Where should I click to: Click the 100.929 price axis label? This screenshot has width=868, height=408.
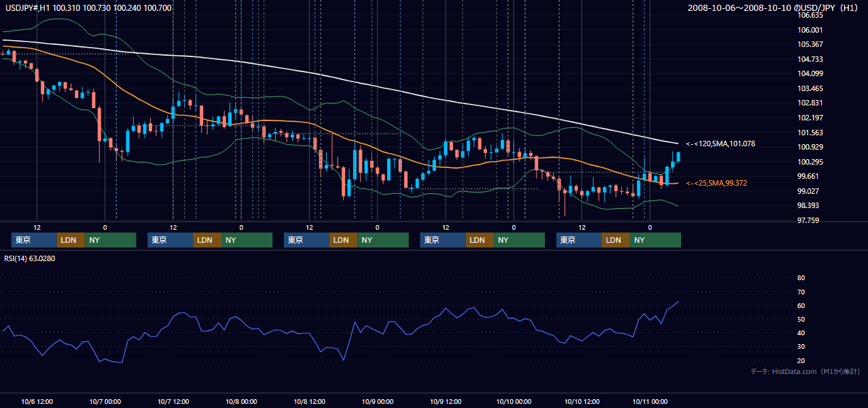(x=810, y=147)
